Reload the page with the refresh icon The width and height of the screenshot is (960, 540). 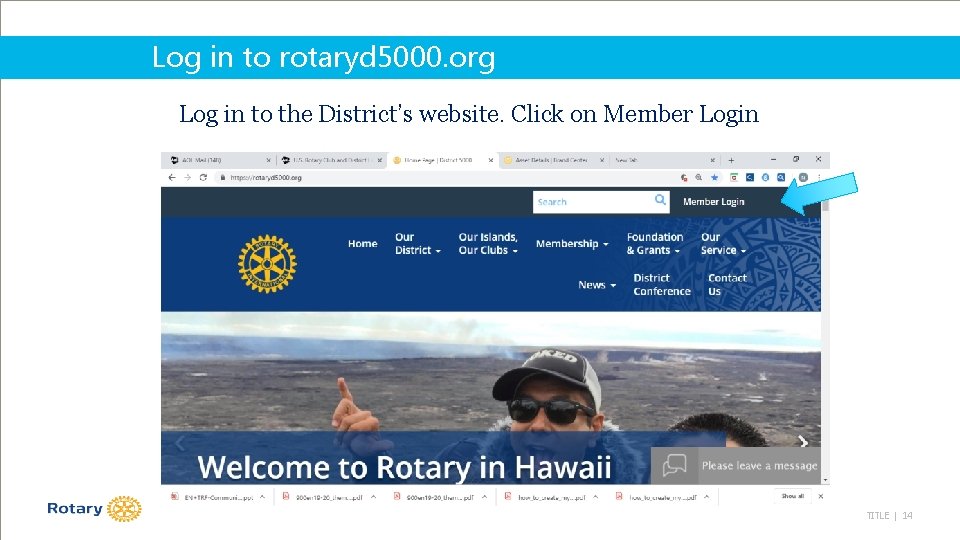pos(203,178)
